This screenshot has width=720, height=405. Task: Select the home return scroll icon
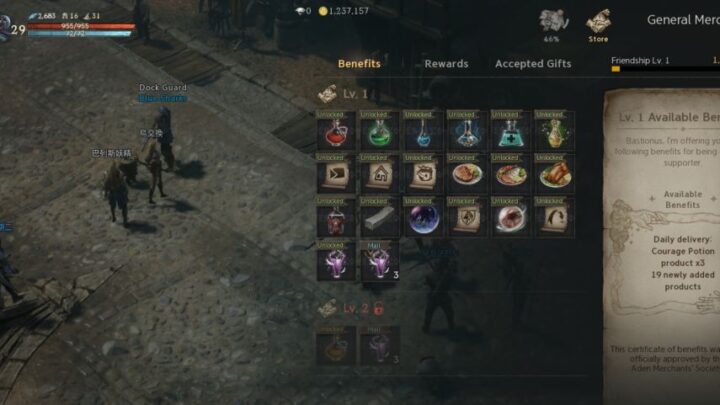[x=380, y=174]
